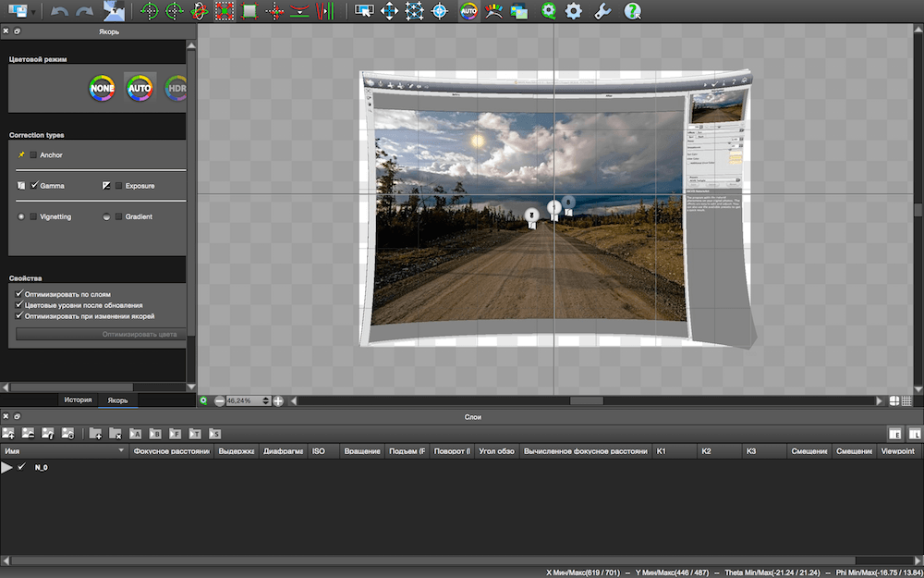Open the wrench tool icon

602,10
